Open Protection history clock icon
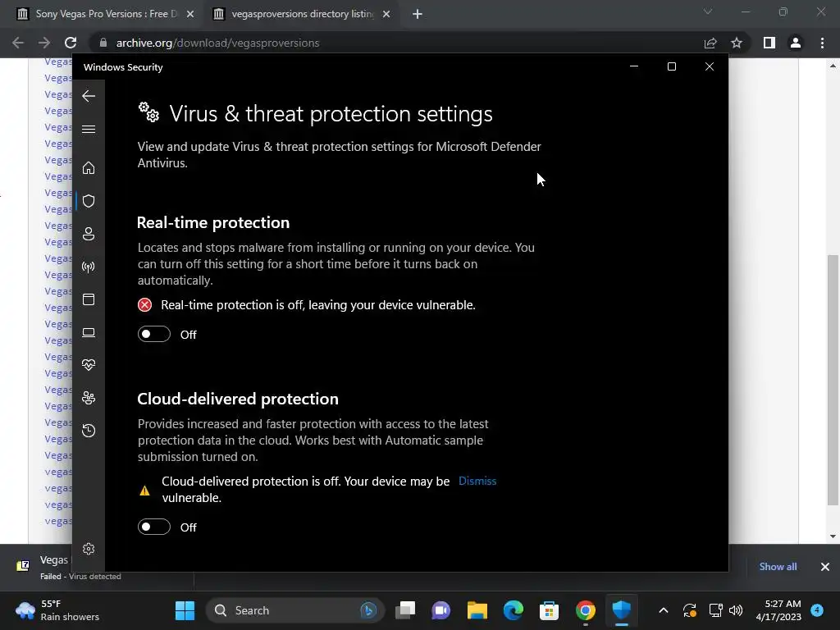840x630 pixels. (89, 431)
